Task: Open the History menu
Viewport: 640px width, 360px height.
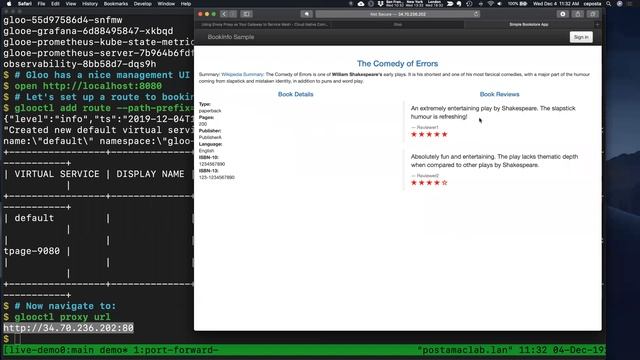Action: coord(90,4)
